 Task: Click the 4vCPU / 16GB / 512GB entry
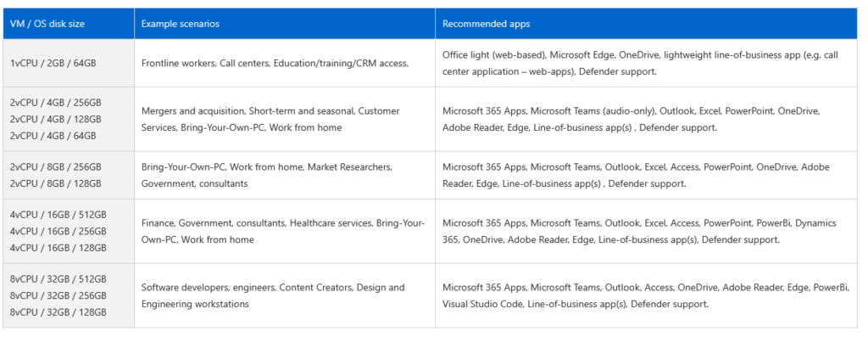[58, 215]
